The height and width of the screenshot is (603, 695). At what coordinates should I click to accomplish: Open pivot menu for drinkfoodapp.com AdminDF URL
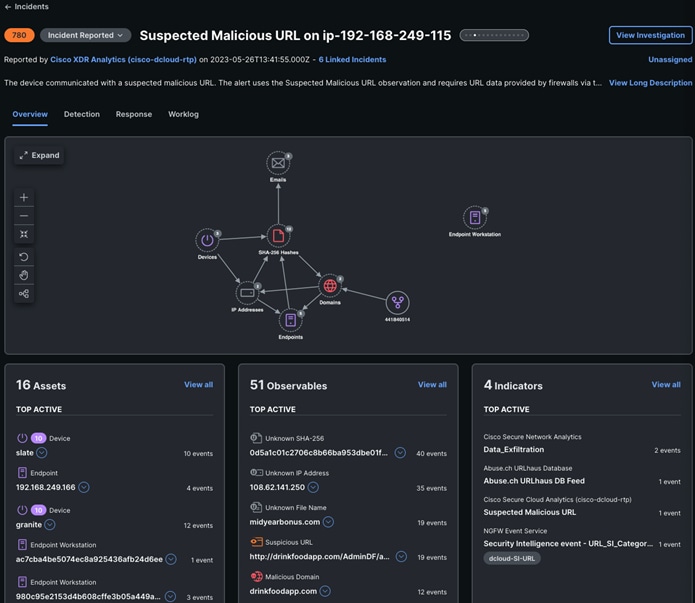point(401,556)
